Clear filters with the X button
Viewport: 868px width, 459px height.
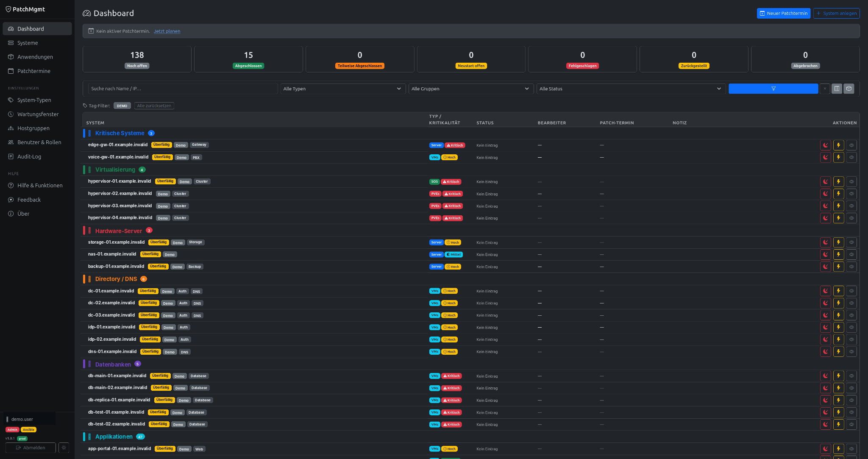(x=825, y=89)
